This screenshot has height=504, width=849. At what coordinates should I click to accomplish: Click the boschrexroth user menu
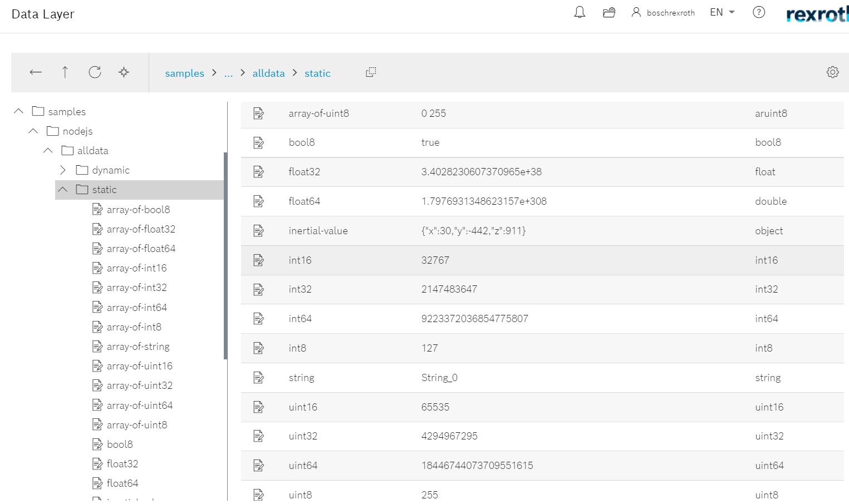click(x=663, y=12)
